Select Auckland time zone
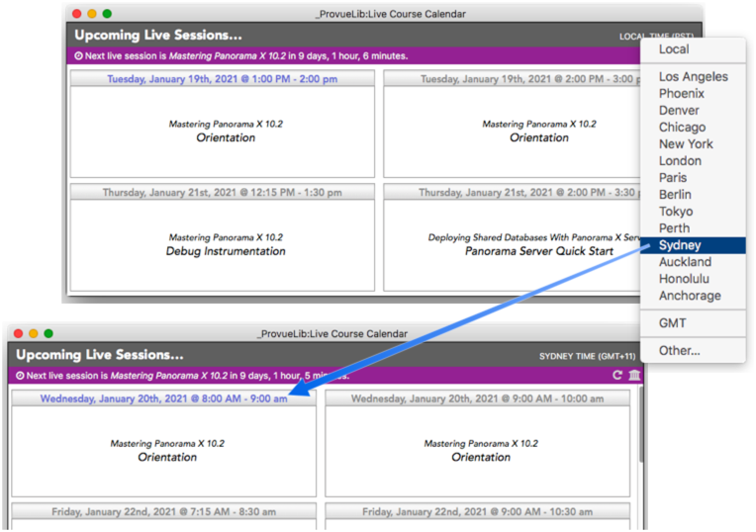Viewport: 756px width, 532px height. (693, 262)
